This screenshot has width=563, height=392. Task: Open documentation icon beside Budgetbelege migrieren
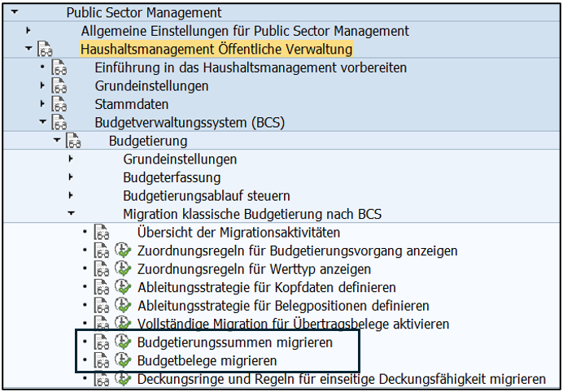(x=101, y=360)
